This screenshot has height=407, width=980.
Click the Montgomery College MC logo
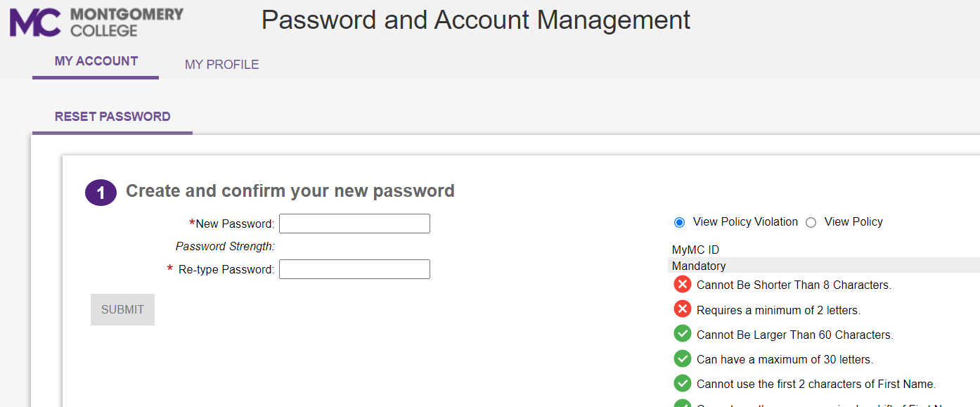coord(96,22)
